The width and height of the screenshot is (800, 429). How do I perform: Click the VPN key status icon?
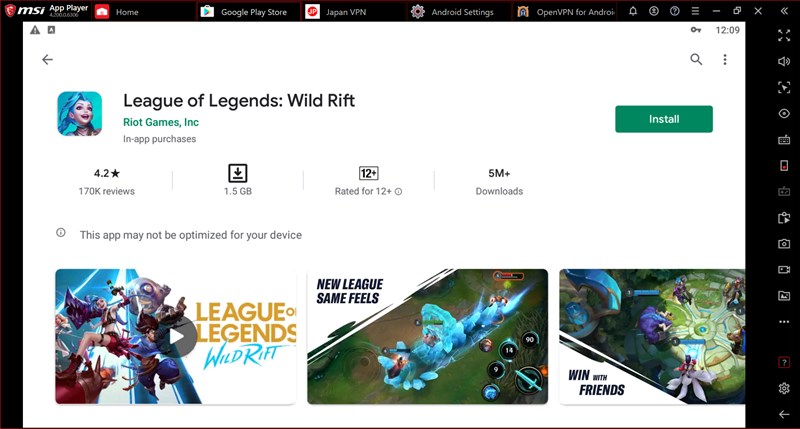pyautogui.click(x=695, y=30)
